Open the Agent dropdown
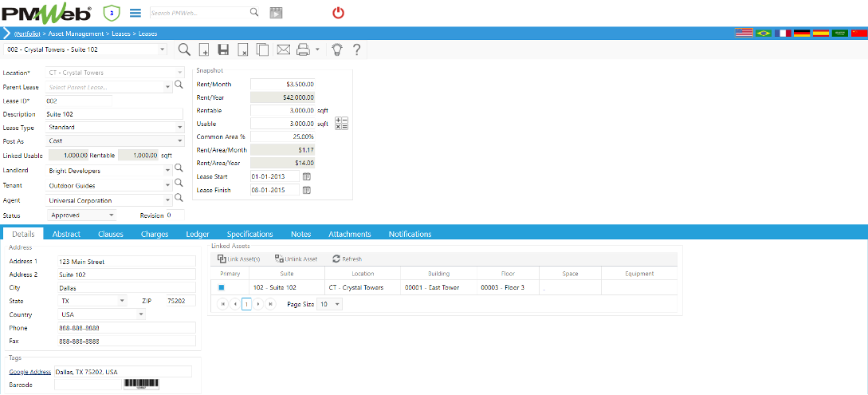The image size is (868, 395). 167,200
